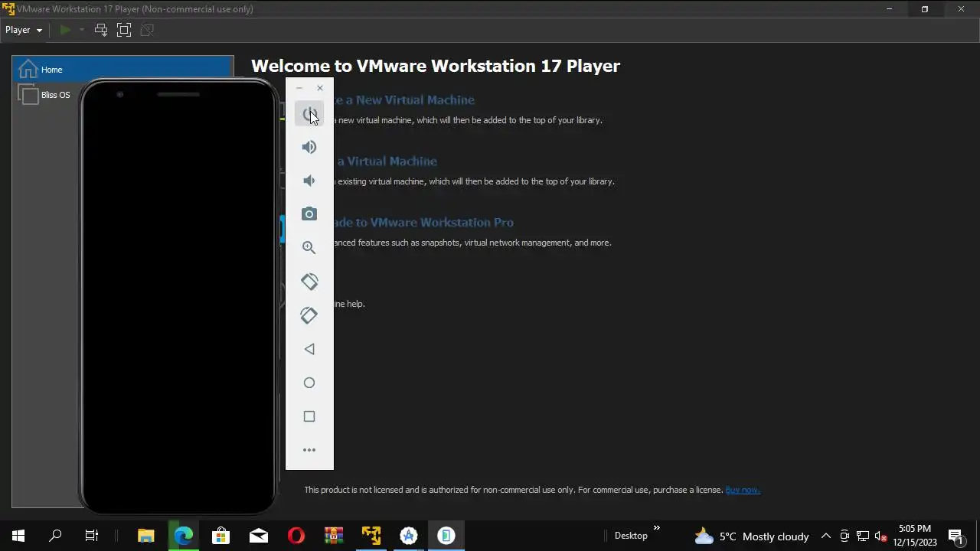Select Home in VMware library
The image size is (980, 551).
click(122, 70)
